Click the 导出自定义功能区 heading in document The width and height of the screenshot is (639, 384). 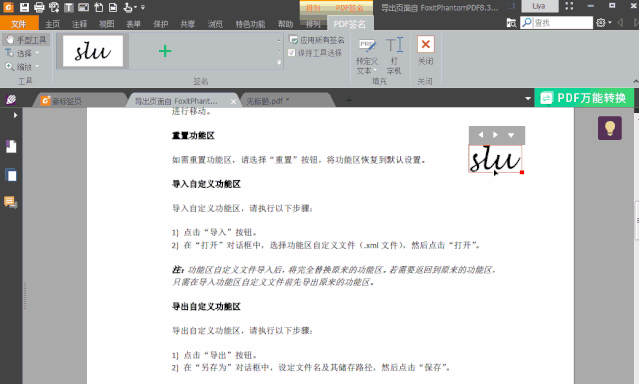206,306
